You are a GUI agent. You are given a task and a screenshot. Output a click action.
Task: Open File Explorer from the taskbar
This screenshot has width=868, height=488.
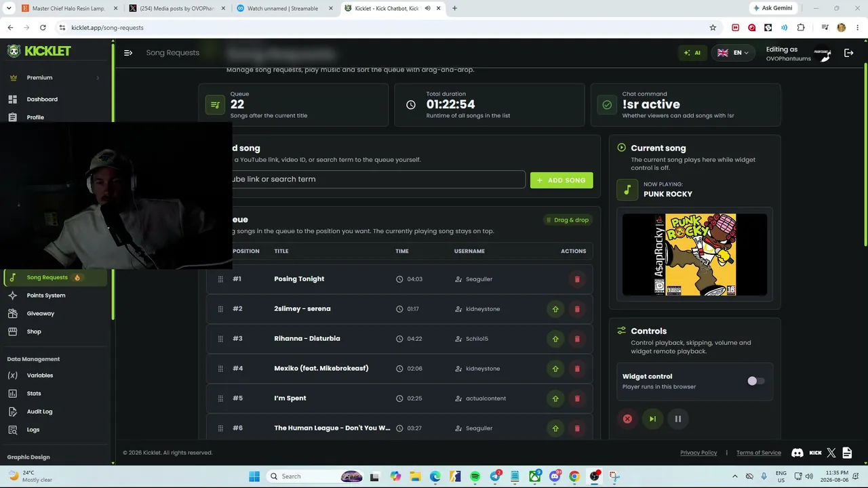point(415,476)
